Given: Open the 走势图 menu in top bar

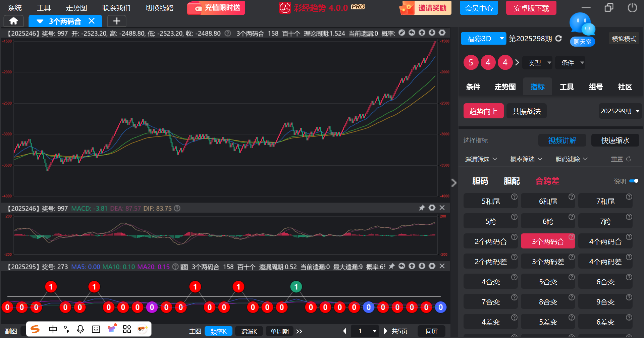Looking at the screenshot, I should [76, 8].
